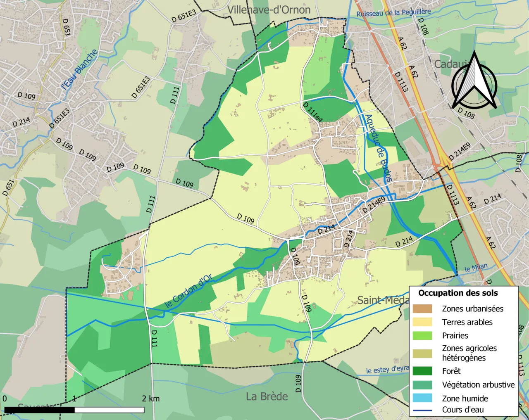Pick the Végétation arbustive swatch
The image size is (529, 420).
coord(422,384)
